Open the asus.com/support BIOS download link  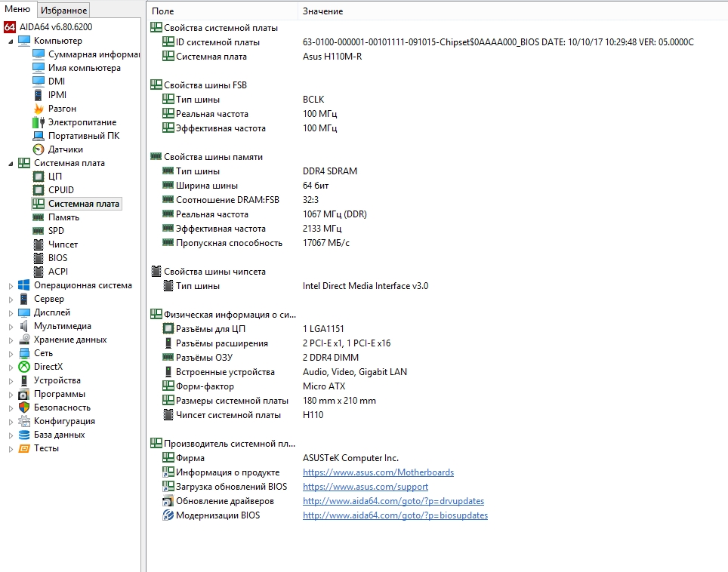point(366,487)
